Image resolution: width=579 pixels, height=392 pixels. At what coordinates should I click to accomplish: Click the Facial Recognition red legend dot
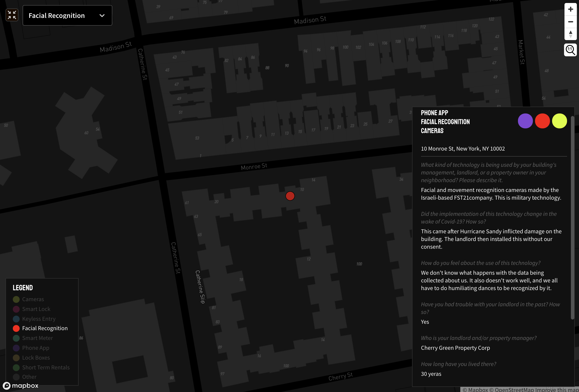point(16,328)
